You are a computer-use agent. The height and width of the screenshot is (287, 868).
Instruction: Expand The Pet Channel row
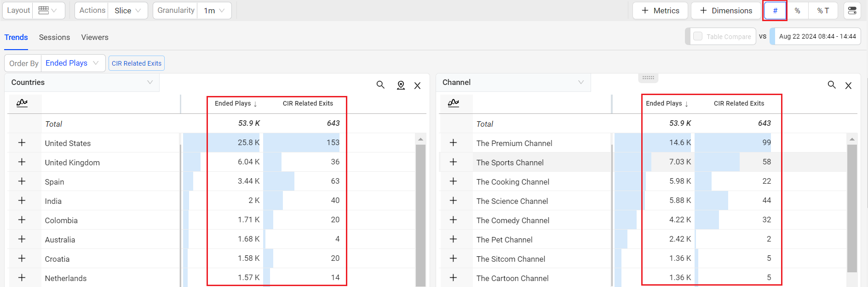pos(453,239)
